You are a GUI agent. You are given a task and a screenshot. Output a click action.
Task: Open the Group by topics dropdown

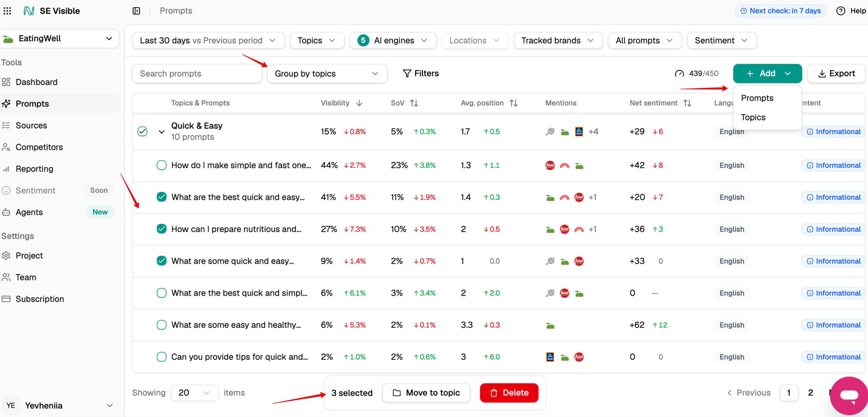point(327,74)
